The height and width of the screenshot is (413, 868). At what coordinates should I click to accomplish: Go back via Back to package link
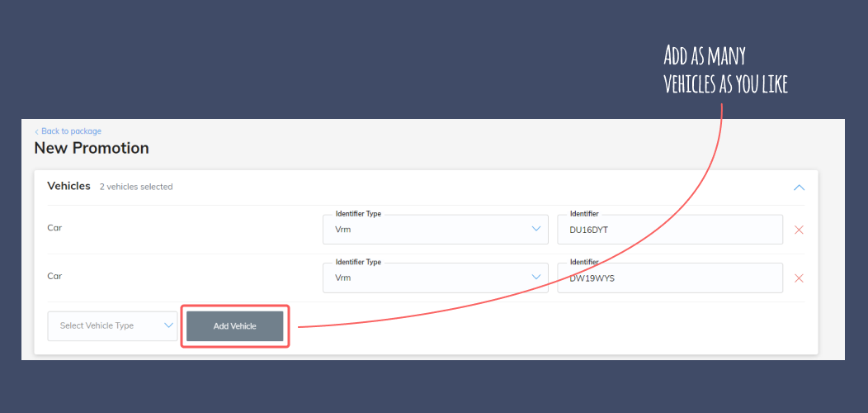[x=68, y=131]
